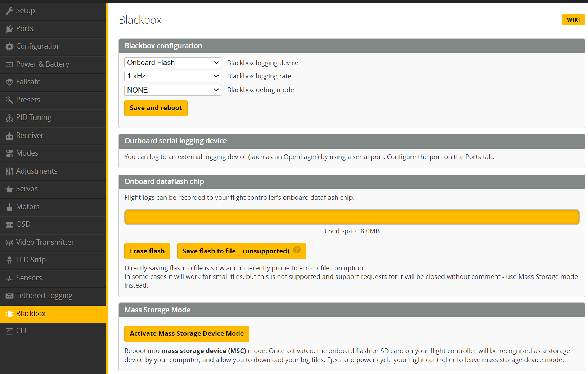Viewport: 588px width, 374px height.
Task: Click the OSD icon in sidebar
Action: coord(9,225)
